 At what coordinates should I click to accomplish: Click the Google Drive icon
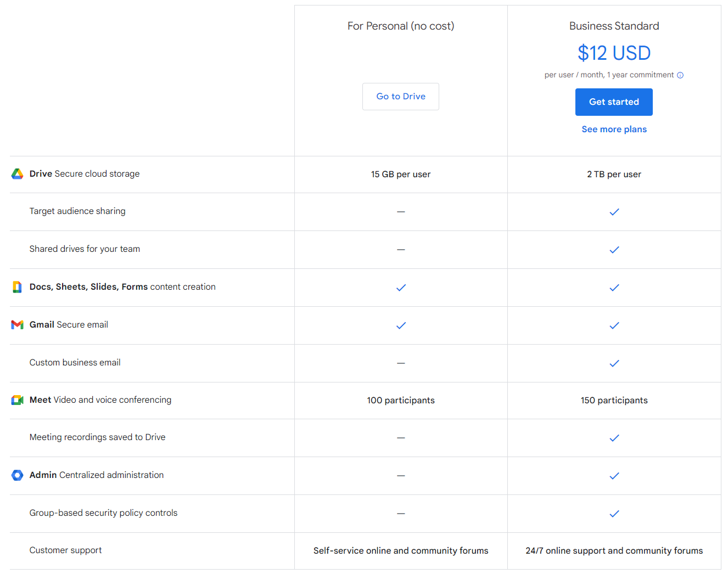(x=17, y=174)
